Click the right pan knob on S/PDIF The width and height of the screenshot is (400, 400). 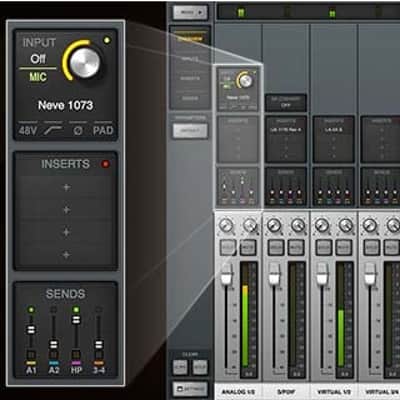coord(298,226)
